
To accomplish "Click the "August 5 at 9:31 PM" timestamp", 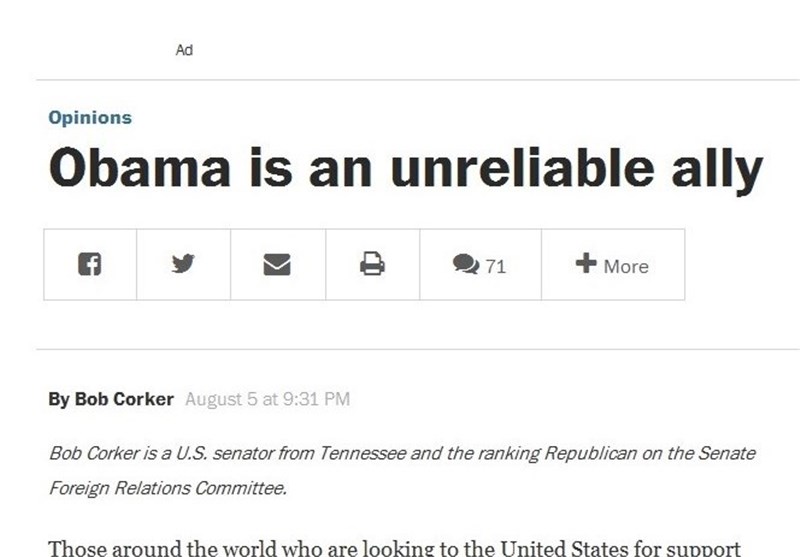I will click(x=267, y=399).
